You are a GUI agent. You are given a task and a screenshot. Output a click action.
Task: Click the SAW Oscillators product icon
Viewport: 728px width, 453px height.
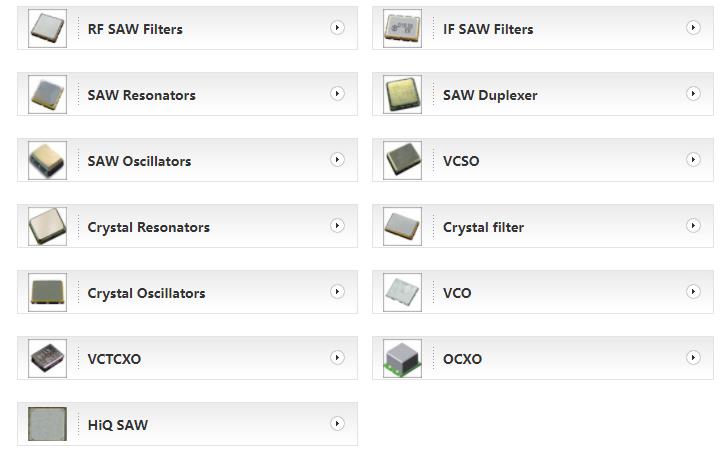[x=47, y=161]
